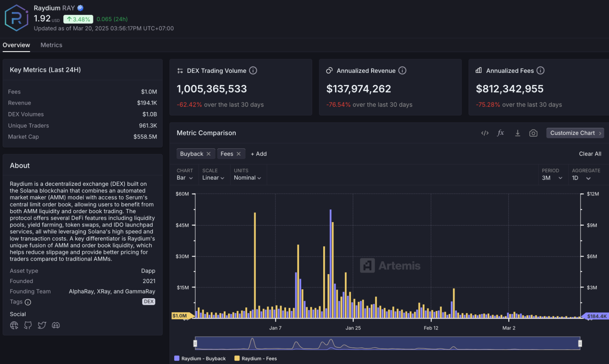
Task: Click the DEX Volumes value $1.0B
Action: pyautogui.click(x=150, y=114)
